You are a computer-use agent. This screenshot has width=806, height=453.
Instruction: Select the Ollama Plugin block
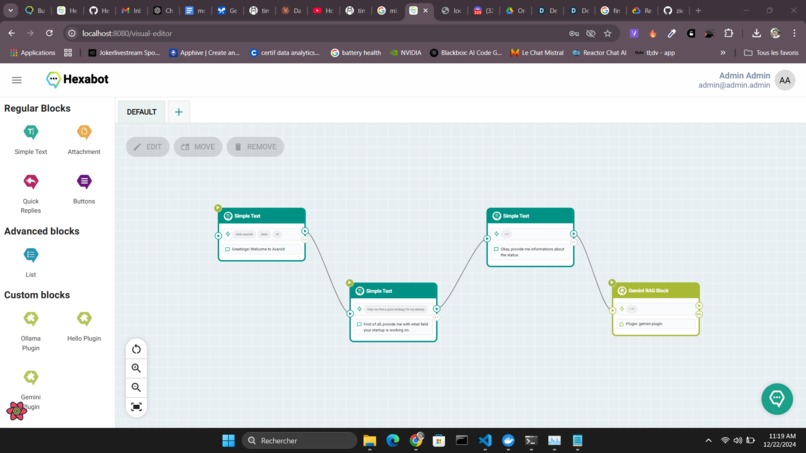click(x=31, y=331)
